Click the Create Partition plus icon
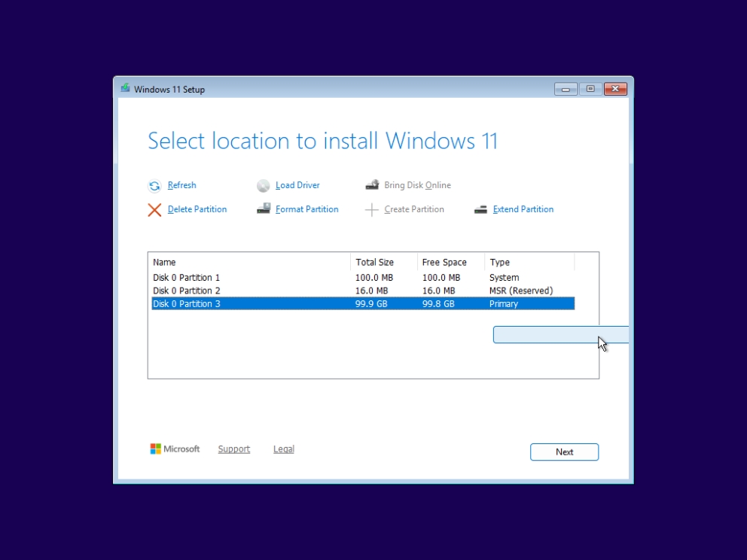Image resolution: width=747 pixels, height=560 pixels. [371, 210]
